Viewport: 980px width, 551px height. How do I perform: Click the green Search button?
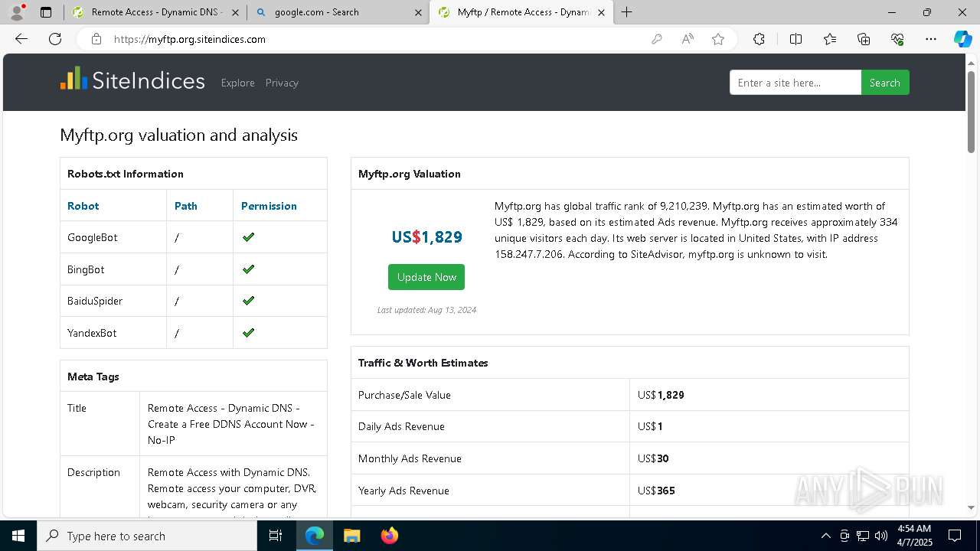click(885, 83)
